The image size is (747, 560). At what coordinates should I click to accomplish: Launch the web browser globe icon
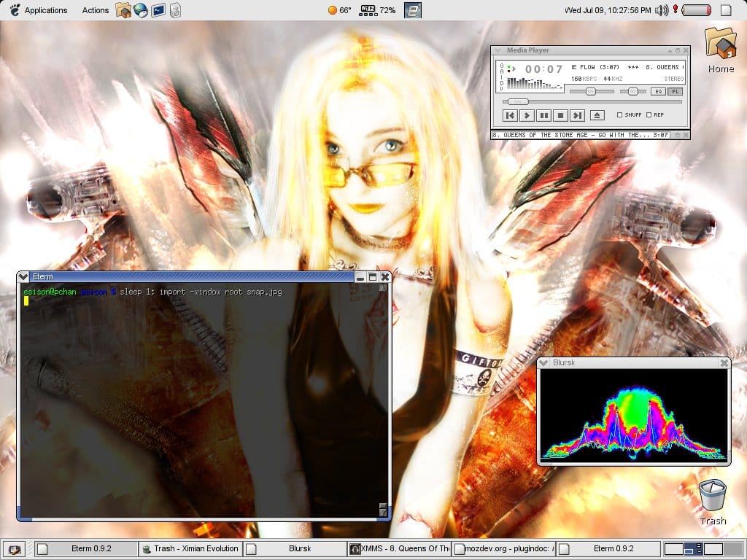tap(141, 10)
